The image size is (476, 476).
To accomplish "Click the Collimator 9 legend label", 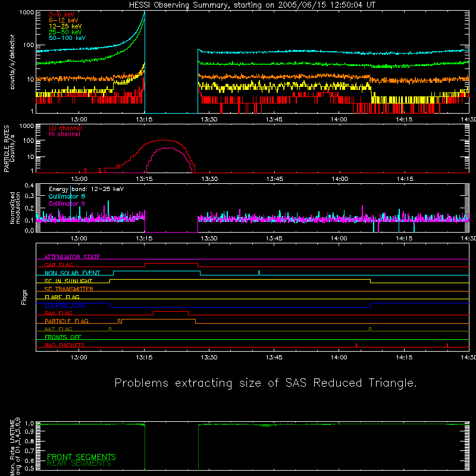I will pyautogui.click(x=67, y=203).
